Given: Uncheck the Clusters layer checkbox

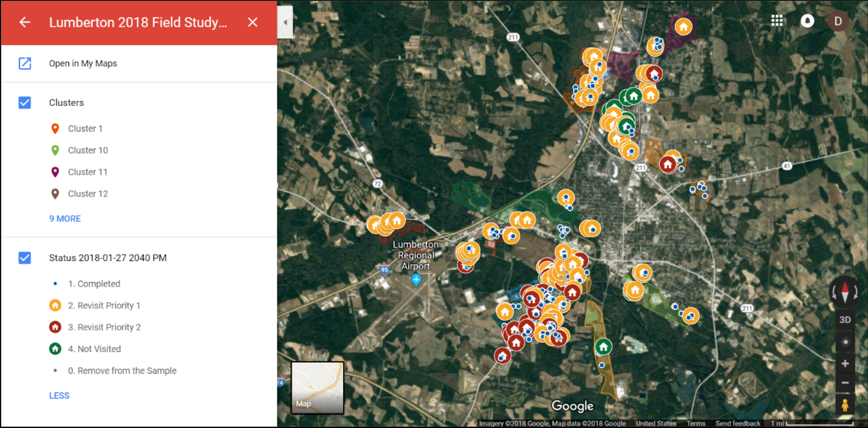Looking at the screenshot, I should tap(25, 102).
